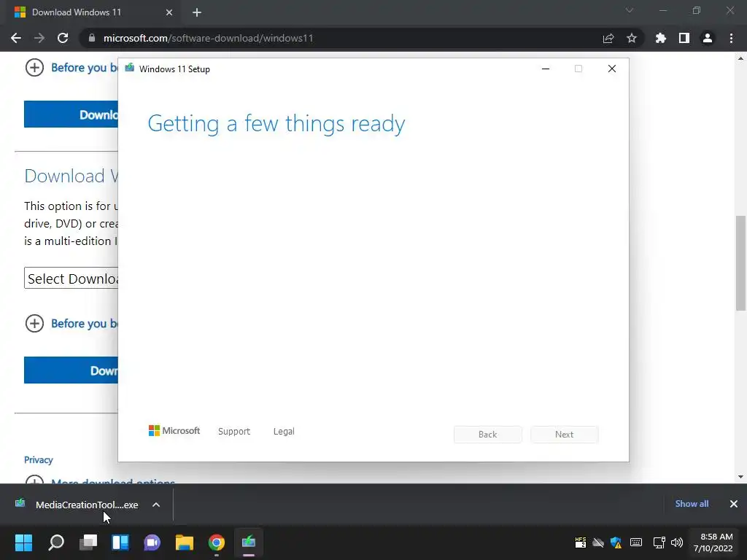Switch to Chrome in the taskbar
Screen dimensions: 747x560
click(x=216, y=542)
